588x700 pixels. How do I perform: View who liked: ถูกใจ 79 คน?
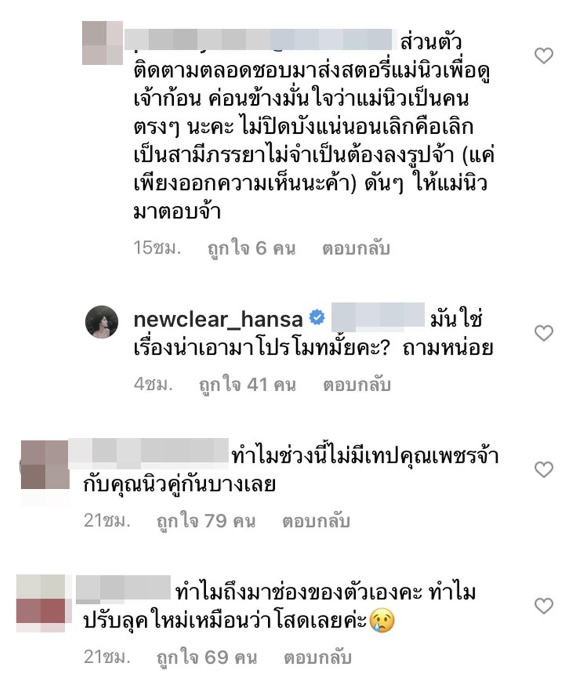point(206,521)
